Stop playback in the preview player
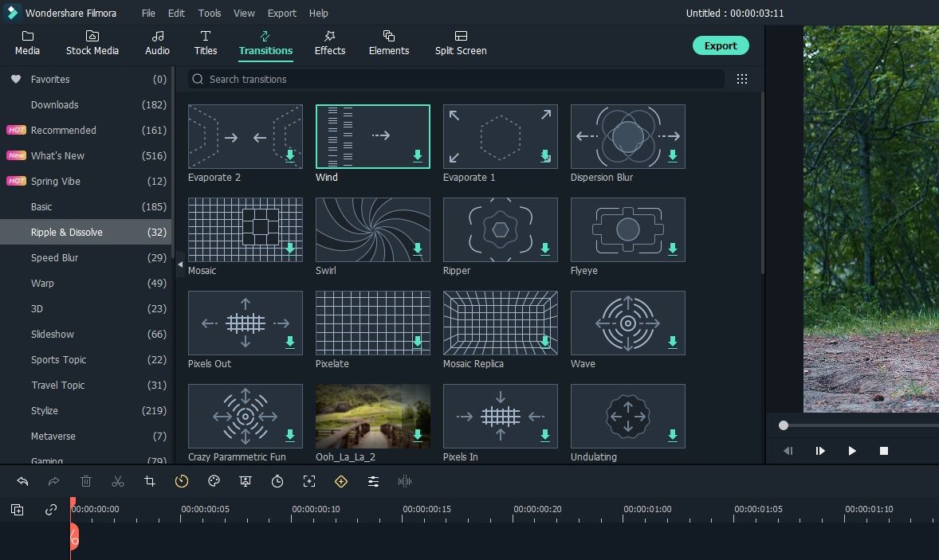The height and width of the screenshot is (560, 939). click(883, 451)
